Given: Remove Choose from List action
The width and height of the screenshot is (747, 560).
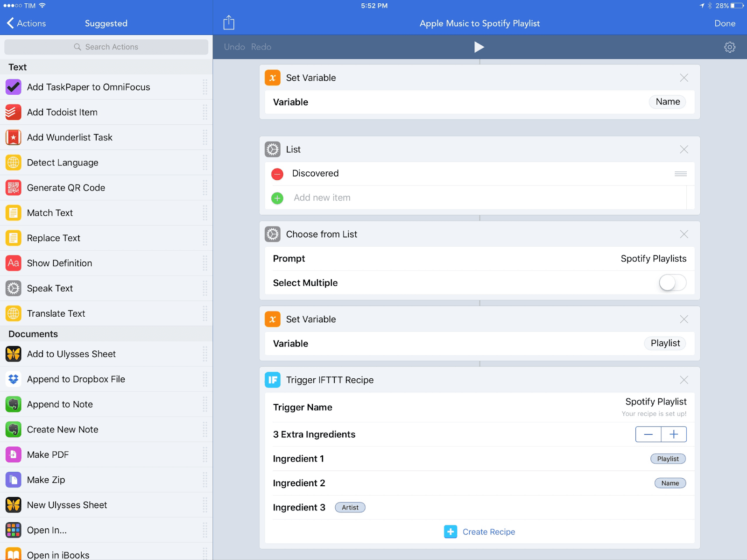Looking at the screenshot, I should 684,234.
